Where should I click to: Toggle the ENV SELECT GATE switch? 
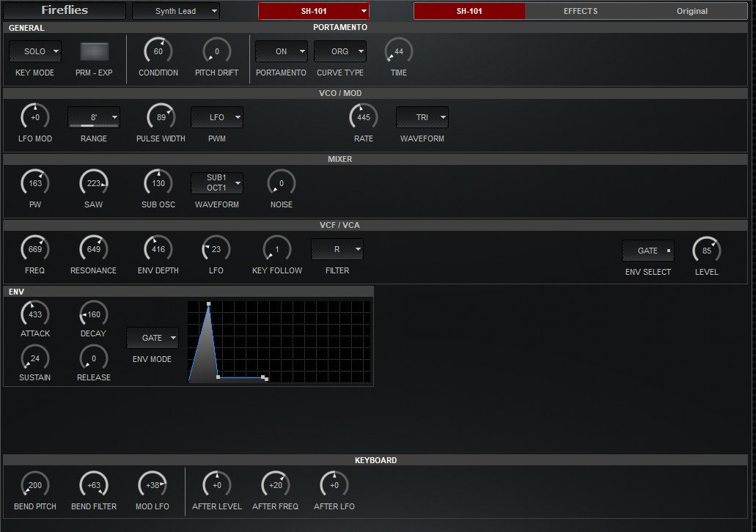(x=648, y=251)
